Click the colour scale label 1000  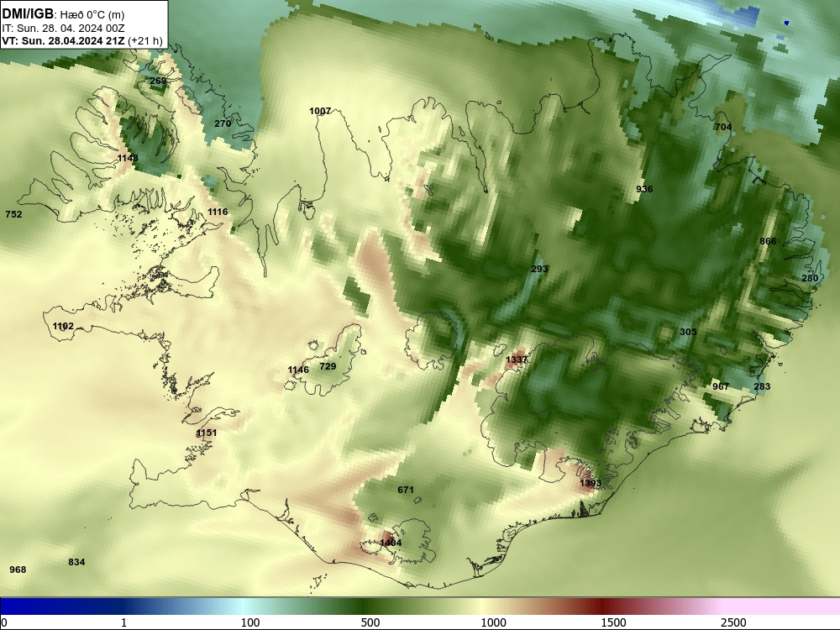pos(493,622)
